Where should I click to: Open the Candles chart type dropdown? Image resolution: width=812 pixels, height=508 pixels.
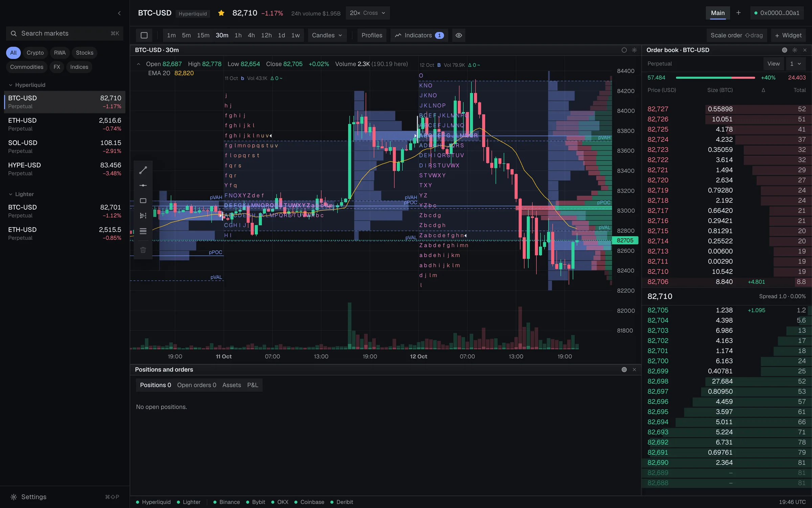(327, 35)
